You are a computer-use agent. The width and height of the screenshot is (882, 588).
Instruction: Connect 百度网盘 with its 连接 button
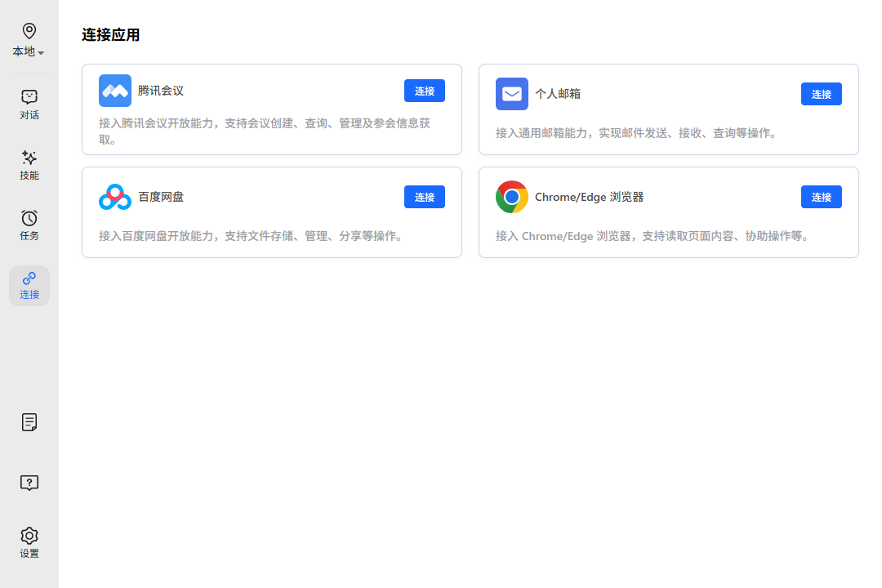(425, 197)
